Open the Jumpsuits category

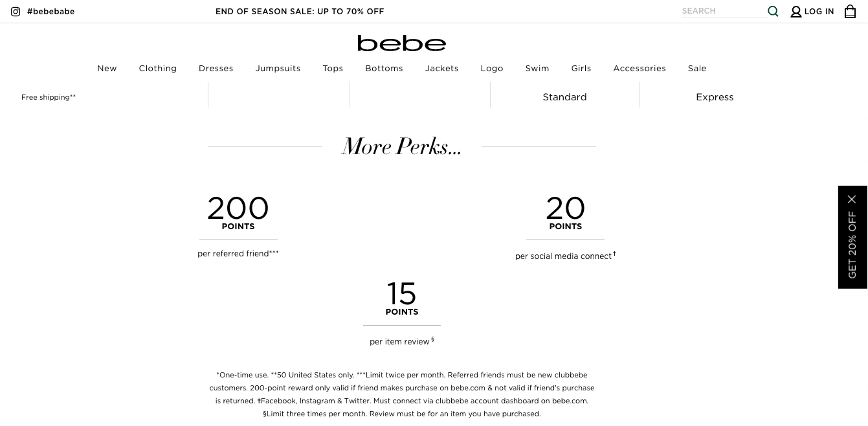click(278, 68)
